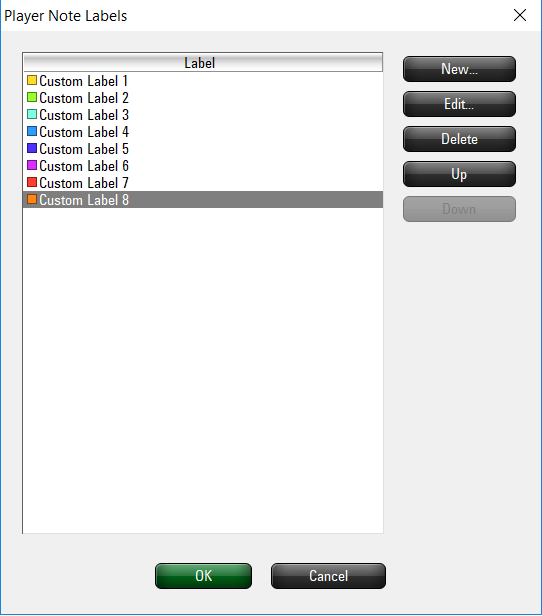Screen dimensions: 542x616
Task: Click the magenta swatch of Custom Label 6
Action: (32, 165)
